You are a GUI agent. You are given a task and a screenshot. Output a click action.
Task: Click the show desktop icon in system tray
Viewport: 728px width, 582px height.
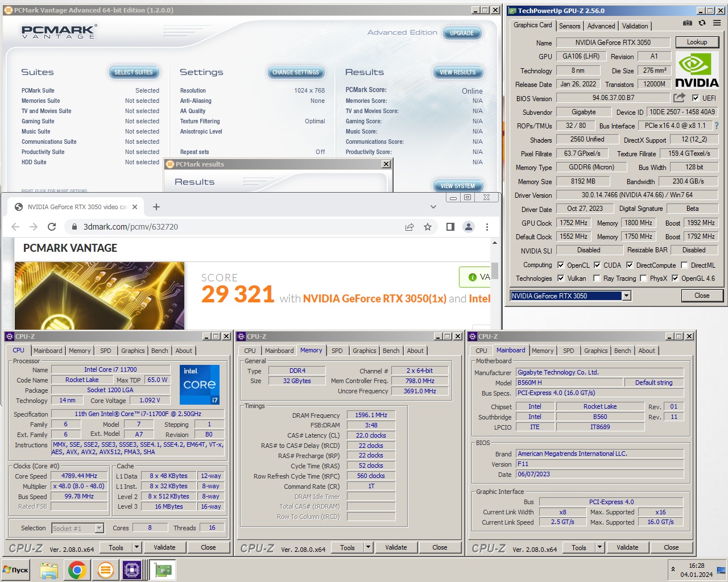point(721,569)
